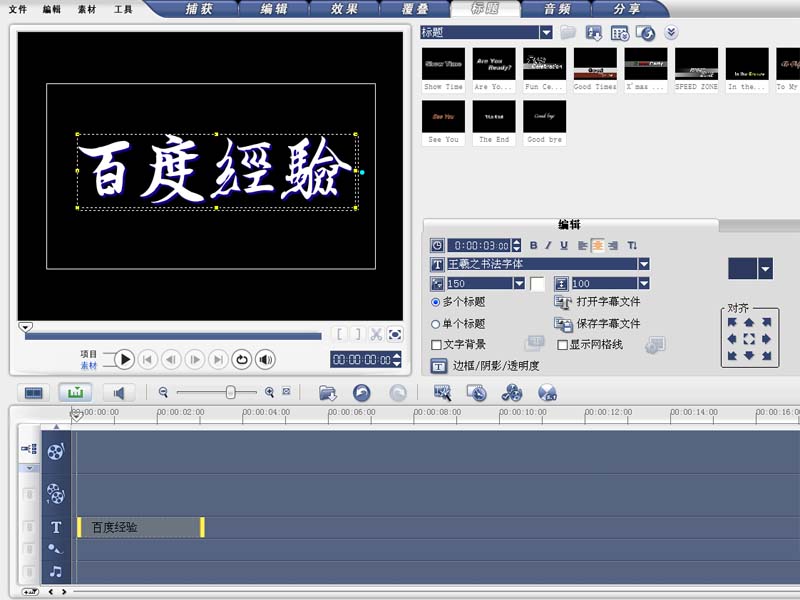Click the duration timecode field
Viewport: 800px width, 600px height.
point(479,245)
